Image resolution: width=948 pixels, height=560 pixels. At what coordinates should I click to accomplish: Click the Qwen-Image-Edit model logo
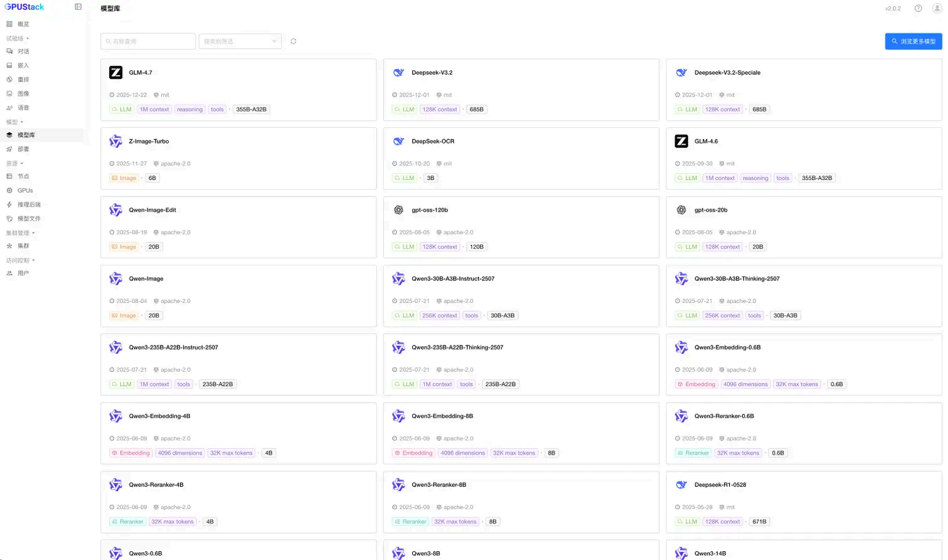116,210
